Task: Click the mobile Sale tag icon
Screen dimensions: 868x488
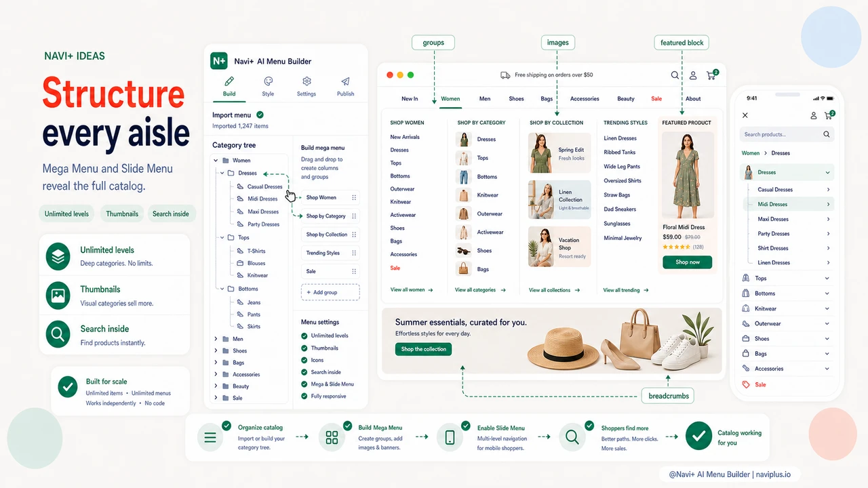Action: click(746, 384)
